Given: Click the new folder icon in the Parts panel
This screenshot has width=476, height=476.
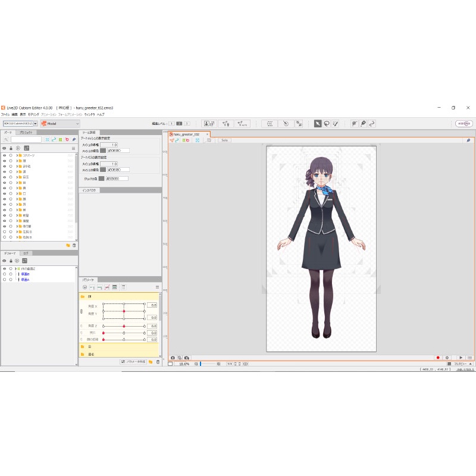Looking at the screenshot, I should tap(68, 245).
